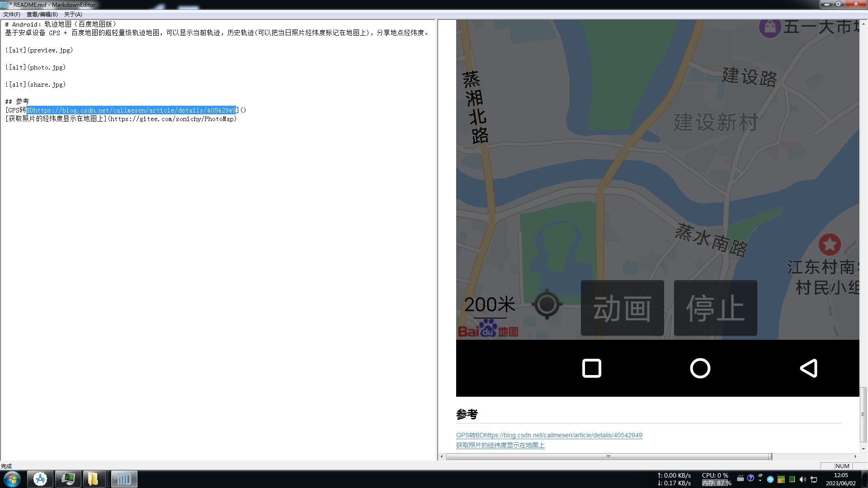Open the 文件(F) menu

[x=12, y=14]
